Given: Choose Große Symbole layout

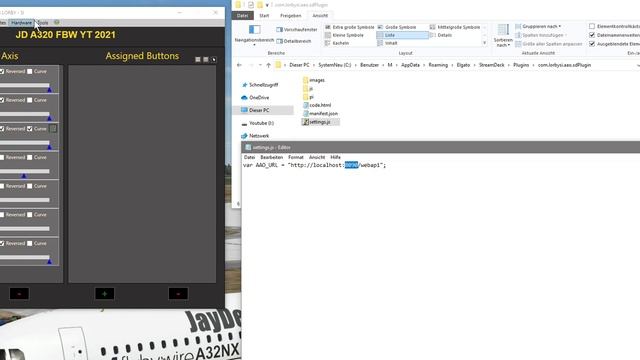Looking at the screenshot, I should (397, 27).
